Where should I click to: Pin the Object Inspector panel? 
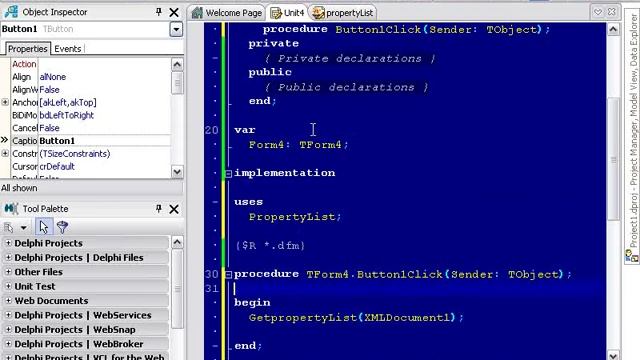[x=159, y=12]
